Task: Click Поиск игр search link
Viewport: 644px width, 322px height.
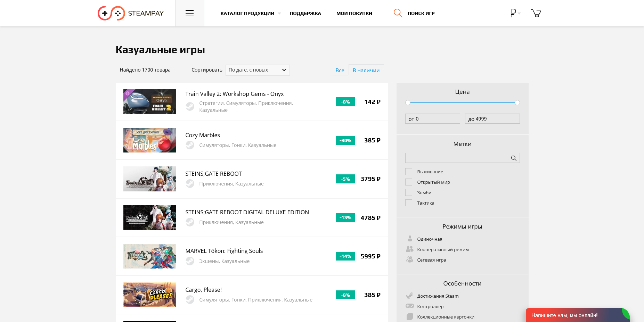Action: [x=421, y=13]
